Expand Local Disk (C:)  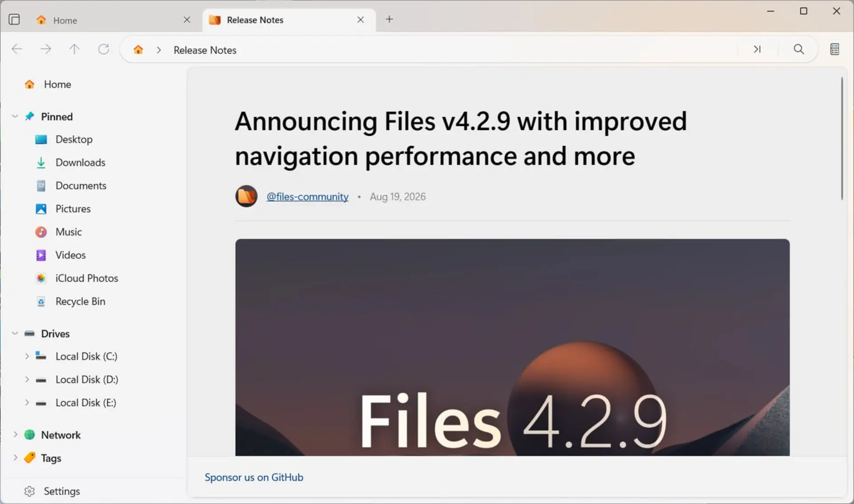click(x=27, y=356)
